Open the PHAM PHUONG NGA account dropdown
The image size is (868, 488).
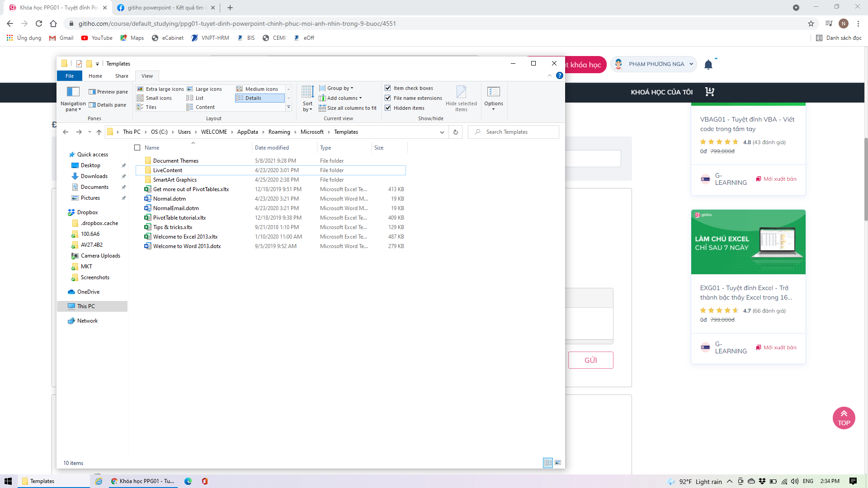click(654, 64)
